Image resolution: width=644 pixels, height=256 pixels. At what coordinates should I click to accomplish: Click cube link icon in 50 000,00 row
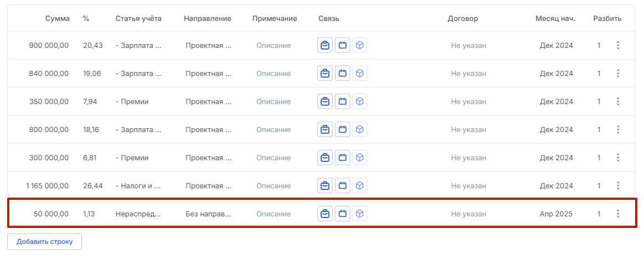[x=360, y=214]
